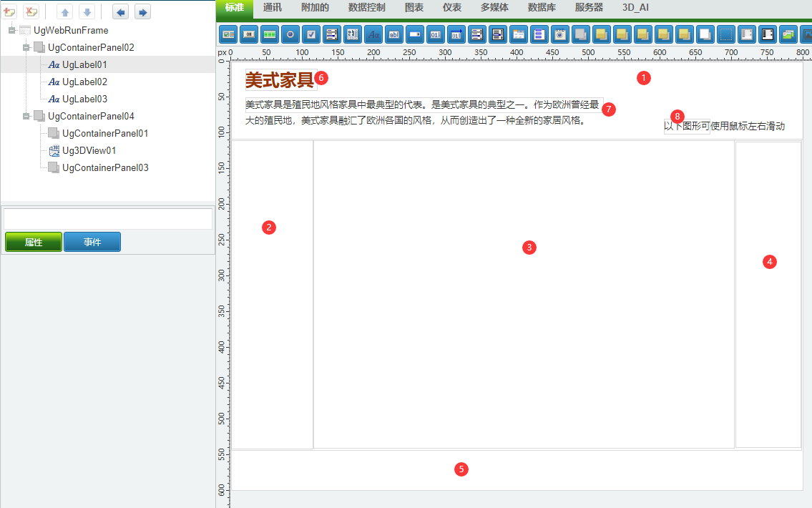Open the 仪表 tab
Viewport: 812px width, 508px height.
pyautogui.click(x=452, y=8)
